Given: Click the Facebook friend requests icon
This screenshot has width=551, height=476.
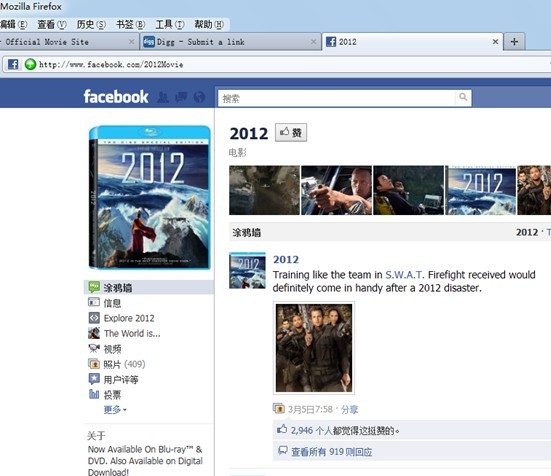Looking at the screenshot, I should pos(163,97).
